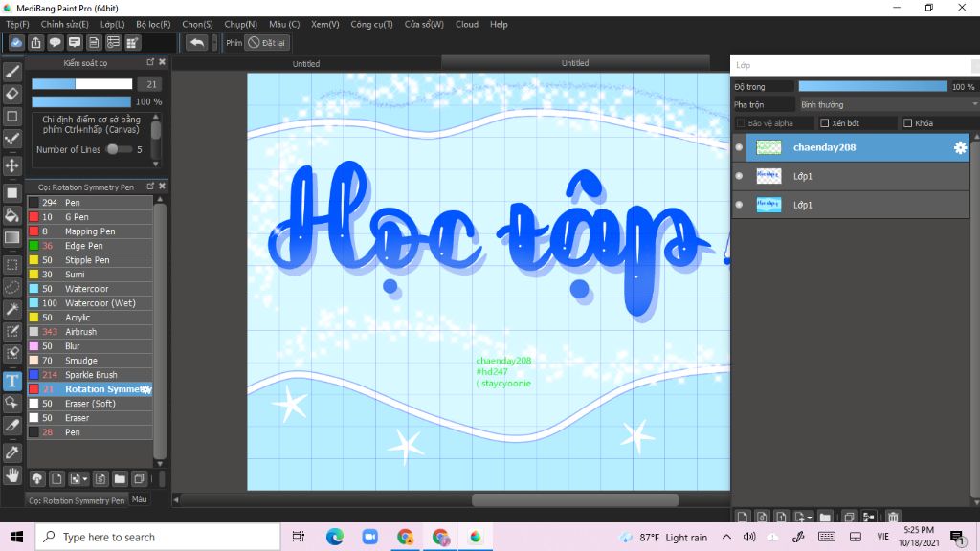Screen dimensions: 980x551
Task: Adjust Number of Lines slider
Action: pyautogui.click(x=119, y=149)
